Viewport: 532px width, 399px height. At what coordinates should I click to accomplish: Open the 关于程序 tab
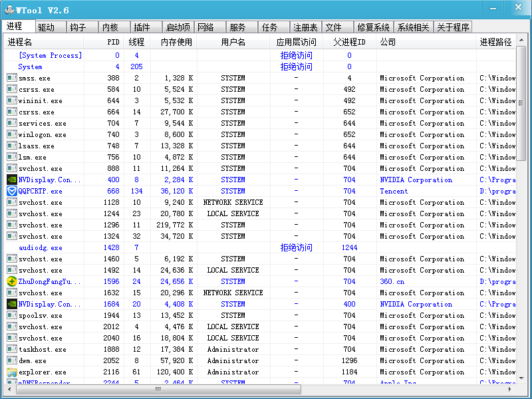(453, 27)
